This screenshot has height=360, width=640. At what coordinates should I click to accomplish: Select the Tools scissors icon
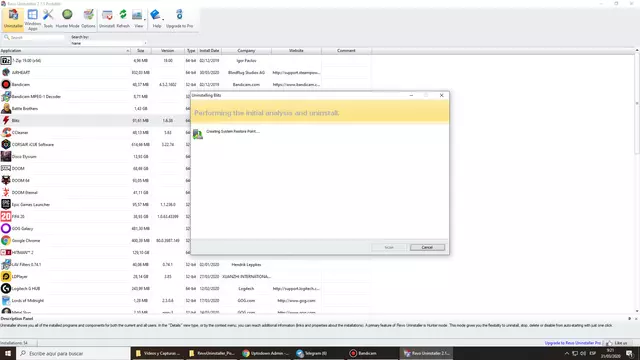point(48,19)
